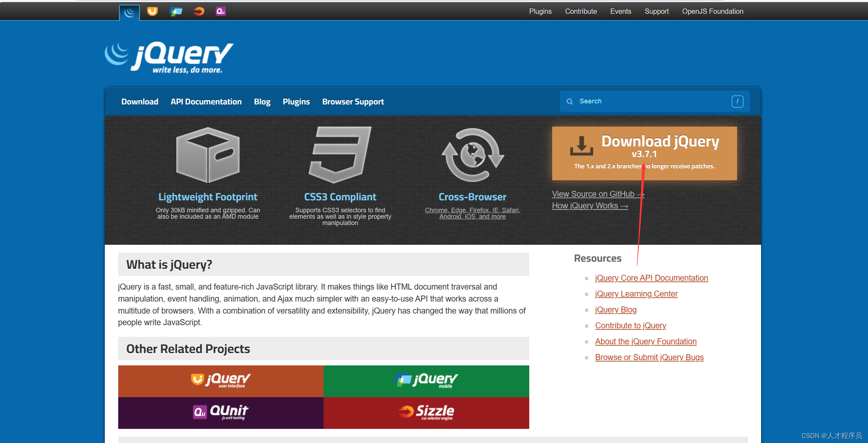Screen dimensions: 868x443
Task: Click the slash shortcut key badge in search
Action: pyautogui.click(x=737, y=101)
